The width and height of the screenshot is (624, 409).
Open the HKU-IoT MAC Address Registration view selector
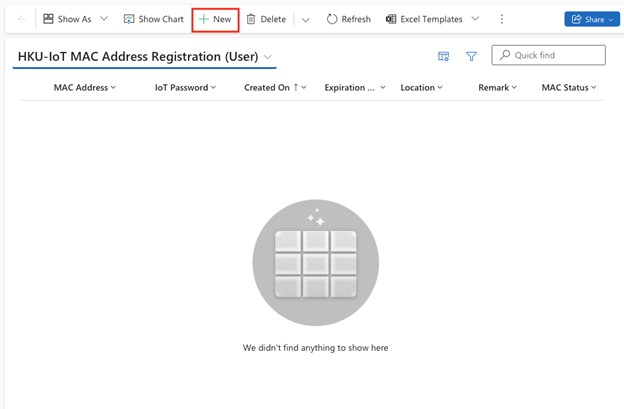coord(145,56)
